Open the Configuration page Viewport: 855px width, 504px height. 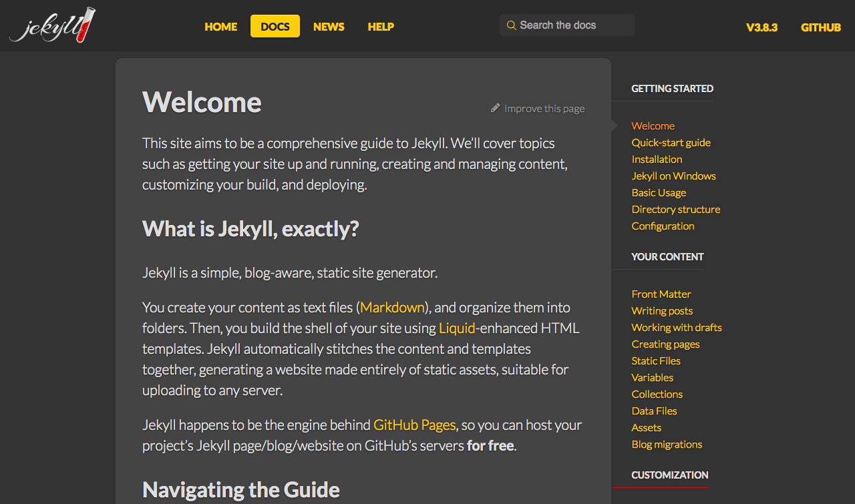663,226
